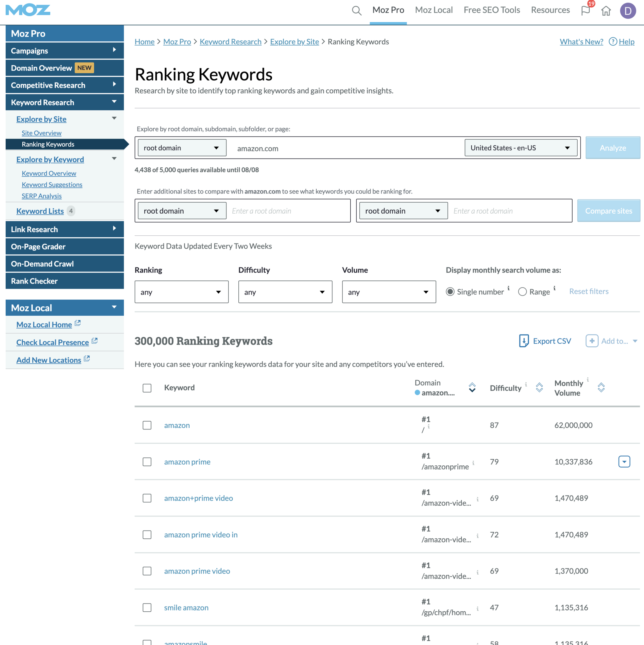644x645 pixels.
Task: Expand Competitive Research sidebar menu
Action: click(x=65, y=85)
